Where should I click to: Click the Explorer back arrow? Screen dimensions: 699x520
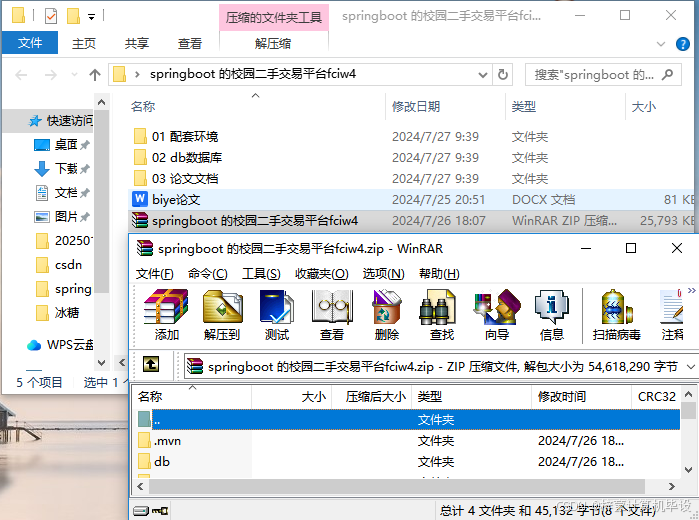click(x=21, y=74)
